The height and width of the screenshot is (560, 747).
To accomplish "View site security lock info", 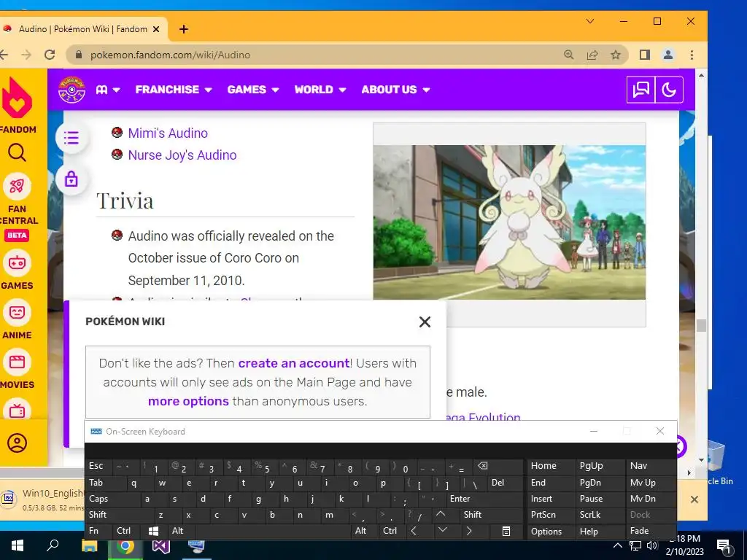I will (79, 55).
